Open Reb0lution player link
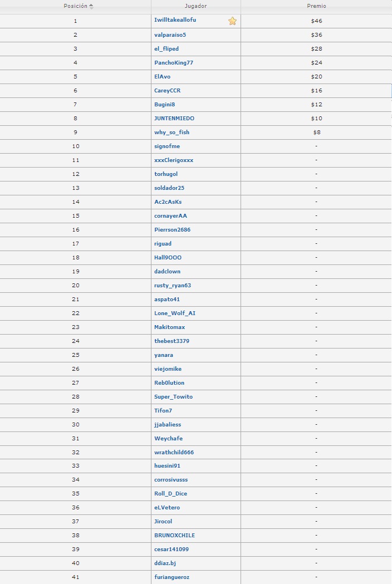392x584 pixels. tap(169, 382)
